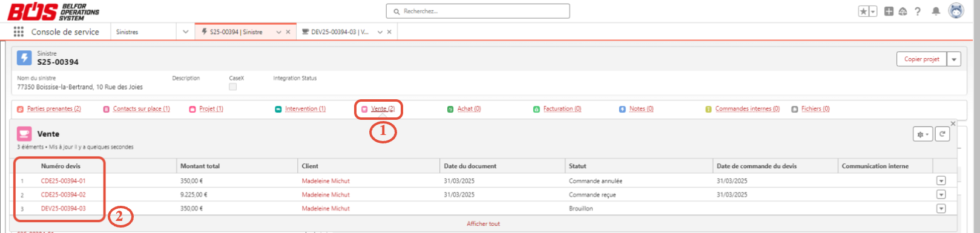This screenshot has width=980, height=233.
Task: Open Notes (0) related link
Action: point(641,109)
